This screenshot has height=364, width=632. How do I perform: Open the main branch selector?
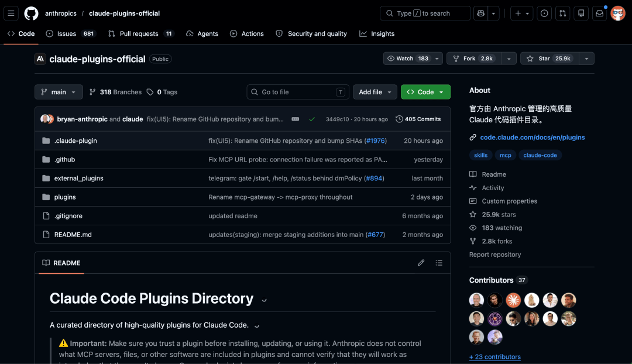pyautogui.click(x=59, y=92)
